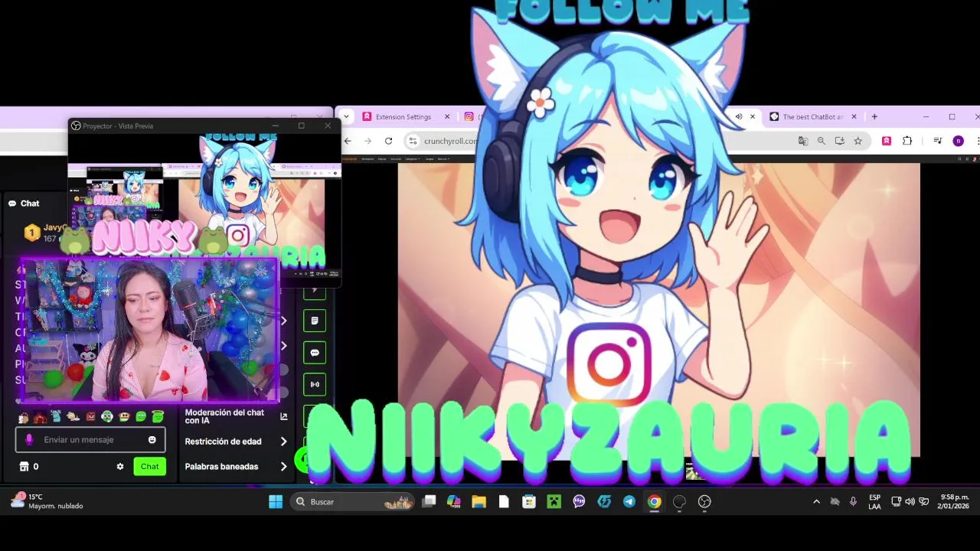Click the broadcast signal icon in side panel

[315, 384]
